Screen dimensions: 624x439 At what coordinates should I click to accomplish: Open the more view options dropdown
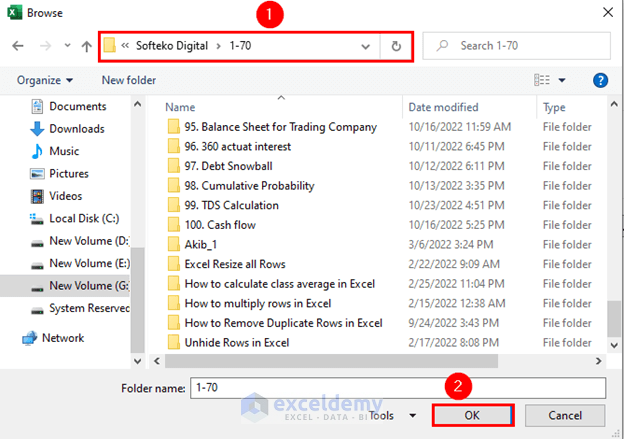pos(562,80)
